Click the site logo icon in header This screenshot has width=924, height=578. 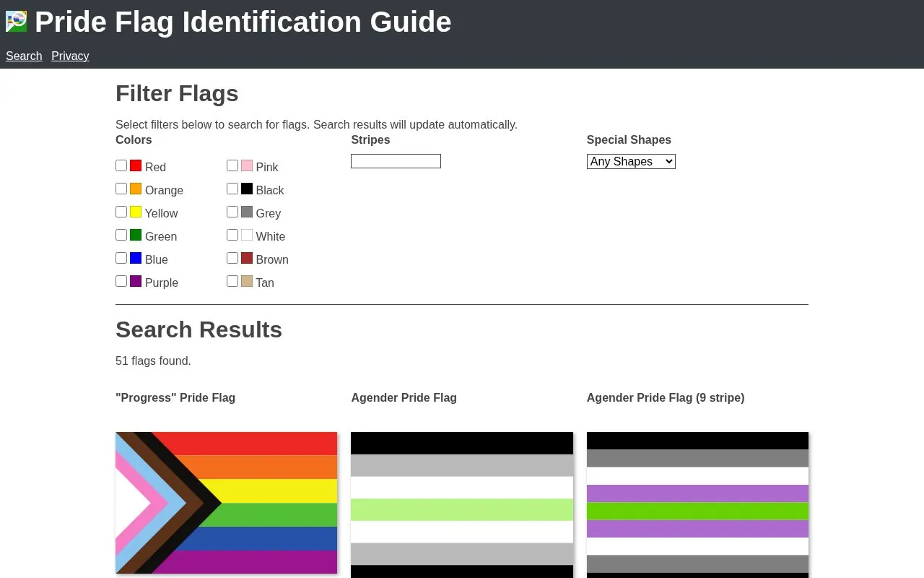(17, 22)
